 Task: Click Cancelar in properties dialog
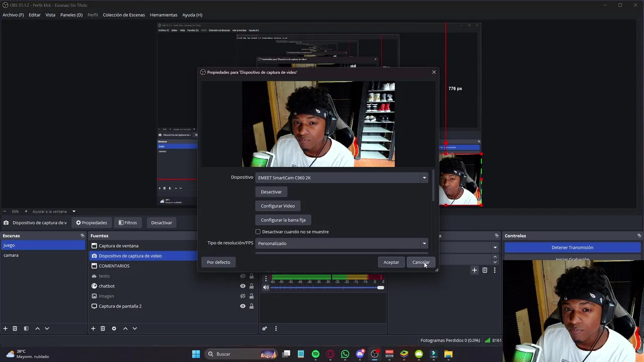[421, 262]
